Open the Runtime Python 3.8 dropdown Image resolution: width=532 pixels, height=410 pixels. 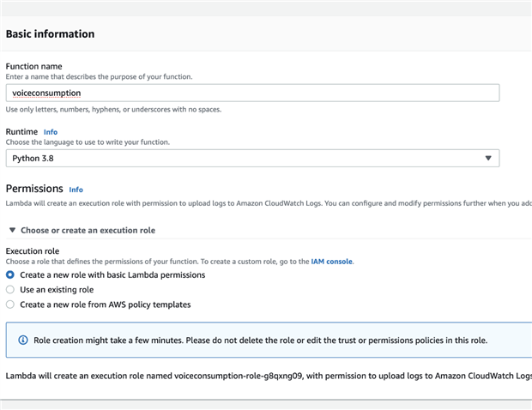click(x=252, y=159)
